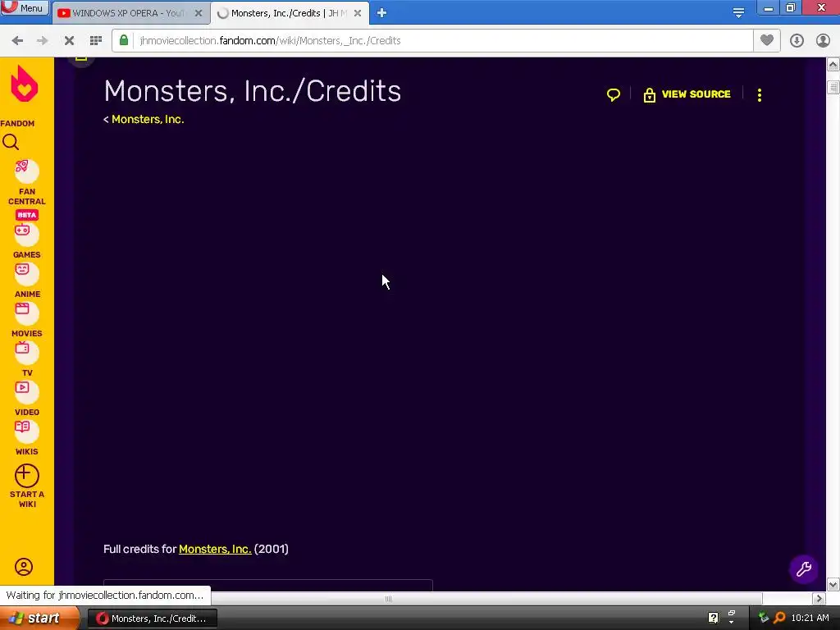Open Fandom user profile icon at bottom
This screenshot has width=840, height=630.
pos(24,567)
